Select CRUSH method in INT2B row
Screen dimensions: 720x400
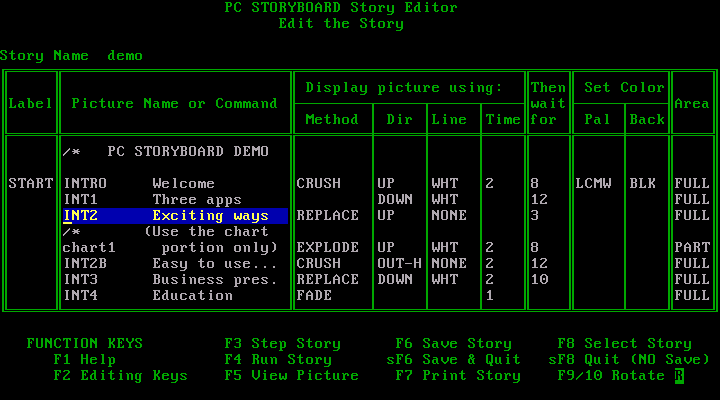319,264
